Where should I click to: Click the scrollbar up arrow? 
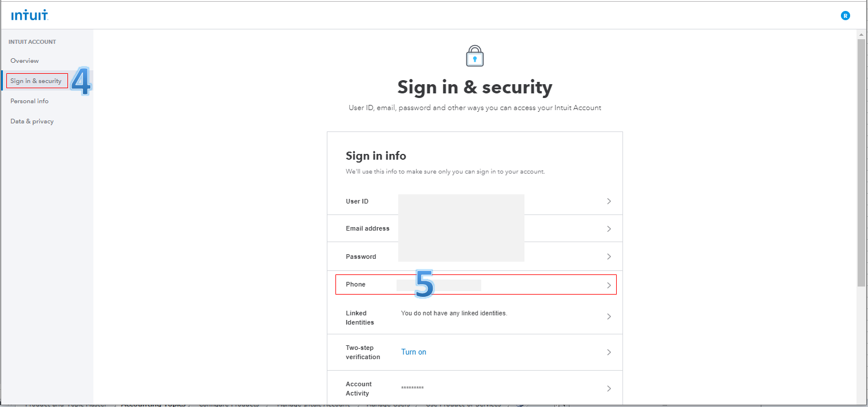[862, 34]
